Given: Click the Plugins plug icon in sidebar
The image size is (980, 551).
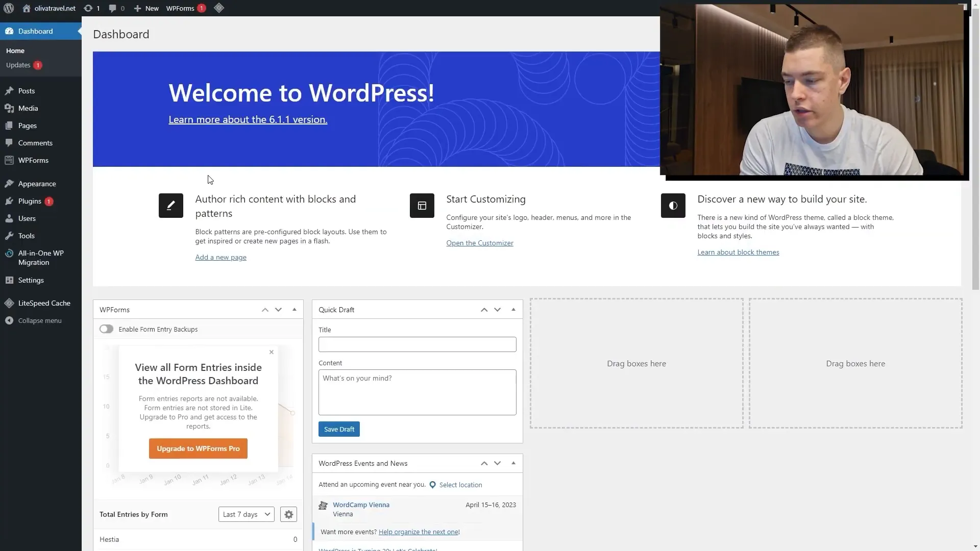Looking at the screenshot, I should point(9,201).
